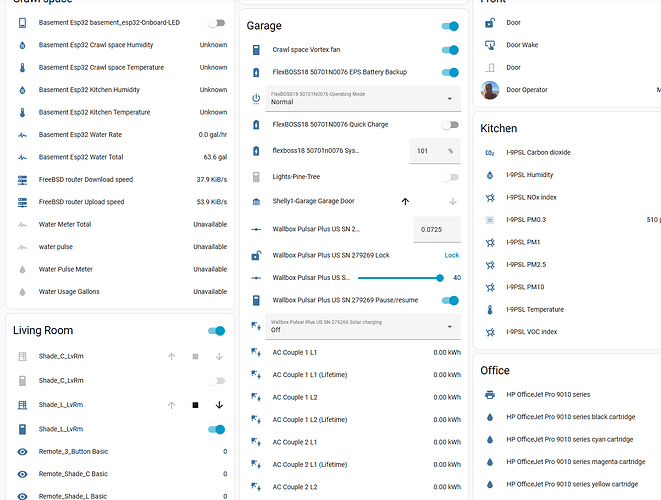Click the I-9PSL NOx index icon
Image resolution: width=661 pixels, height=500 pixels.
tap(490, 197)
